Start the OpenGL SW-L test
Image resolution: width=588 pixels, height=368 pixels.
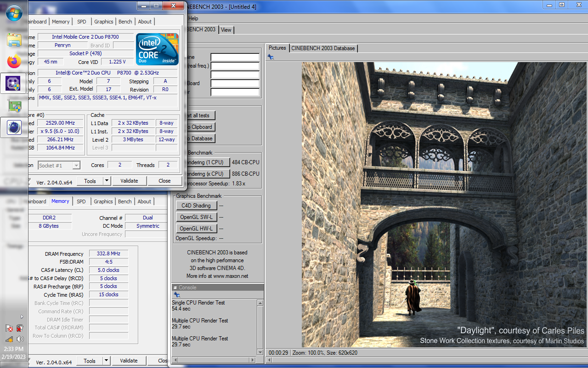point(196,217)
